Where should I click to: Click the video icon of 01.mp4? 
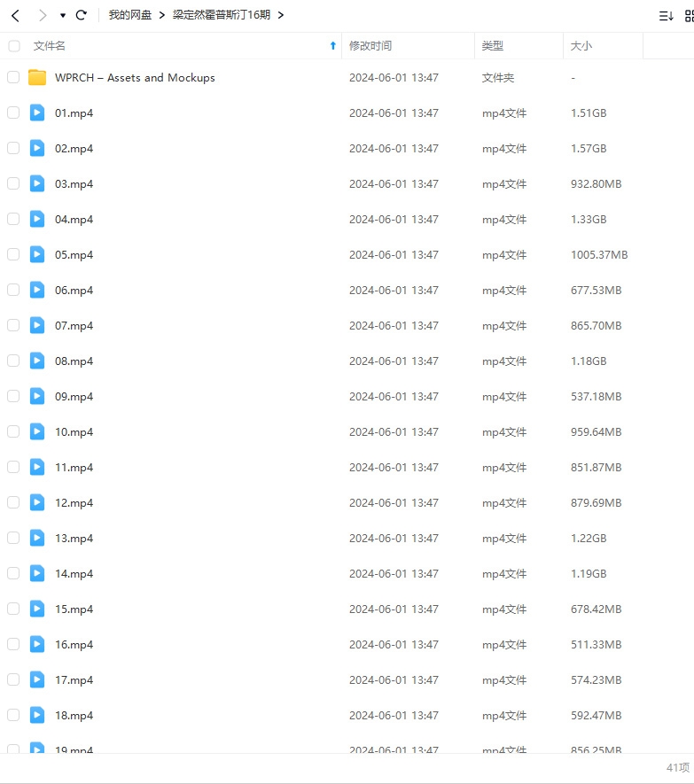coord(36,113)
